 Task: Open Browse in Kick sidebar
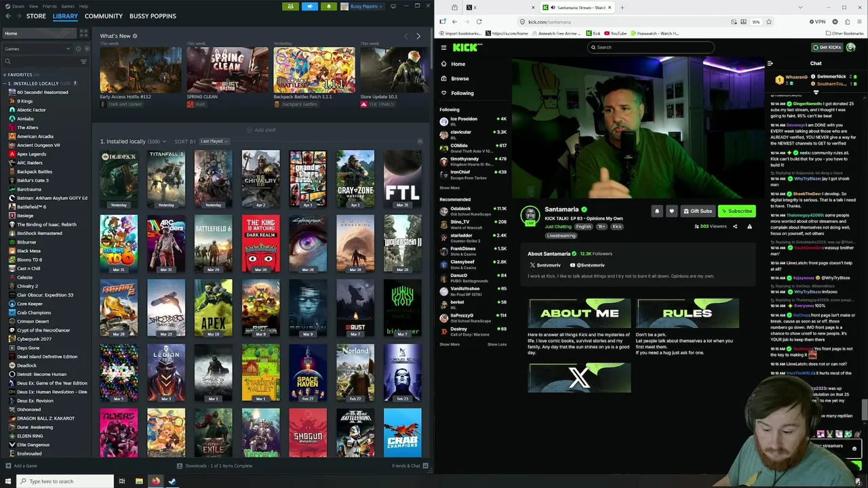coord(454,79)
